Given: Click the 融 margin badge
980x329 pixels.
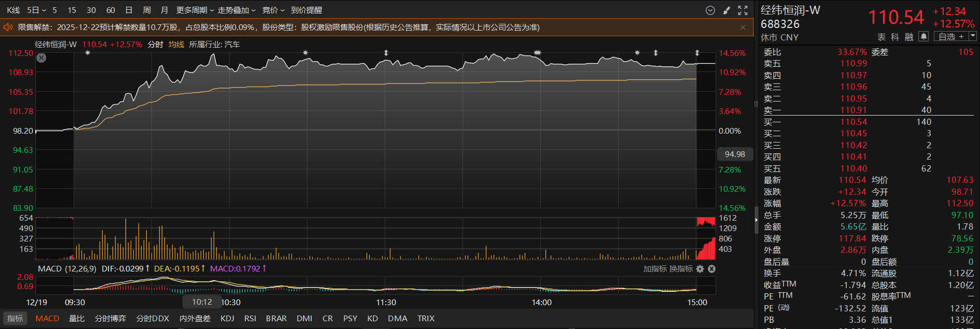Looking at the screenshot, I should point(908,37).
